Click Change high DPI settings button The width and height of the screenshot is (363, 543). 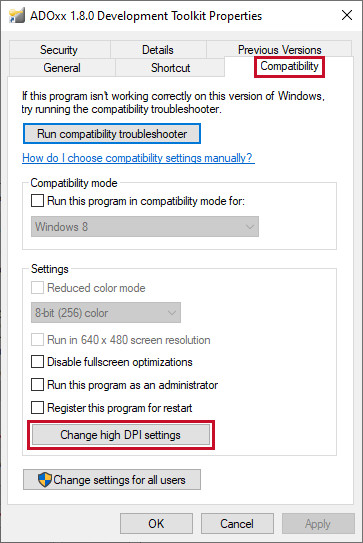tap(121, 435)
